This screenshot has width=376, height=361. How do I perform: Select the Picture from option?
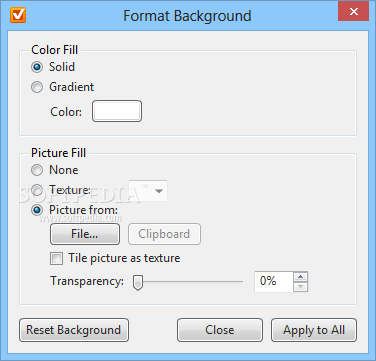tap(37, 210)
